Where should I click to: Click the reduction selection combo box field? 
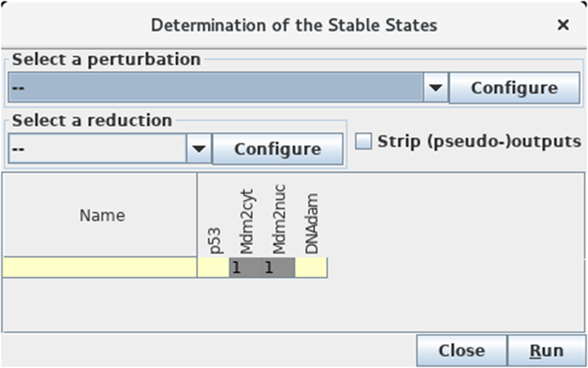tap(97, 148)
